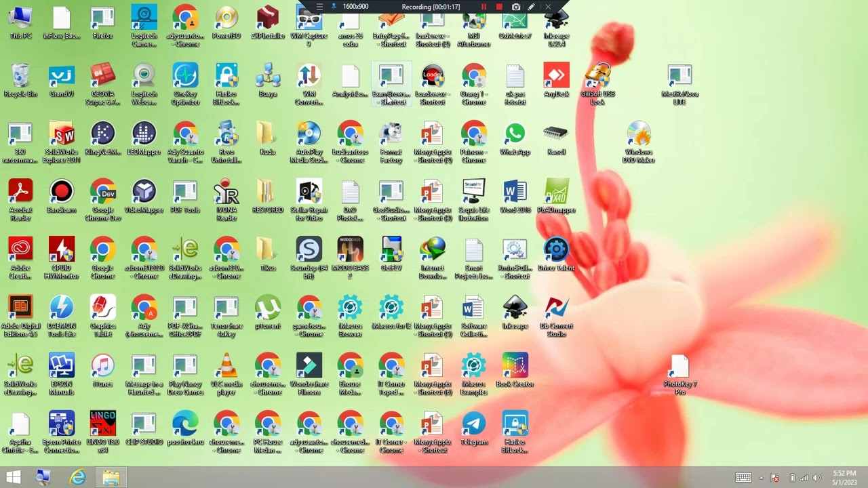
Task: Select the Acrobat Reader icon
Action: pyautogui.click(x=20, y=201)
